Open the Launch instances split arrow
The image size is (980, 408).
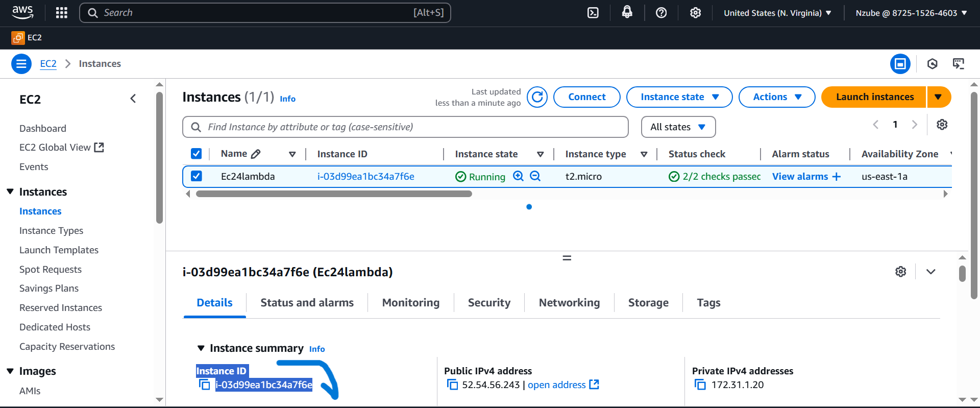[x=938, y=97]
